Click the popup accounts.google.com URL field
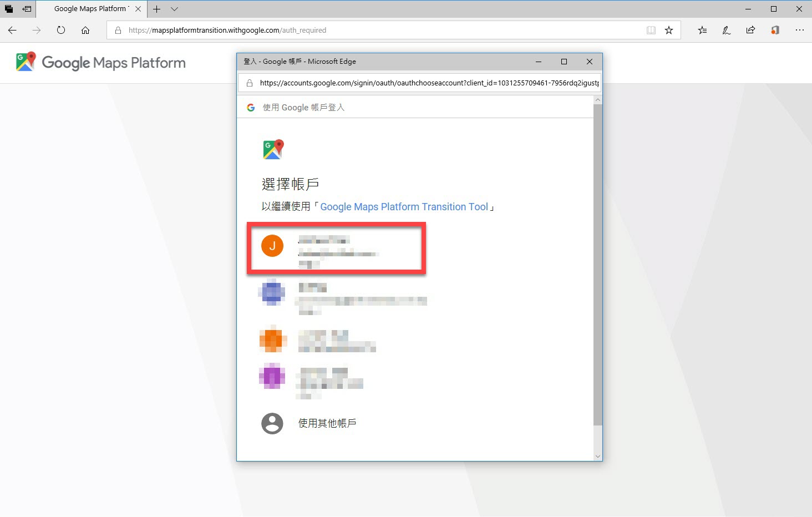Viewport: 812px width, 517px height. click(x=429, y=83)
